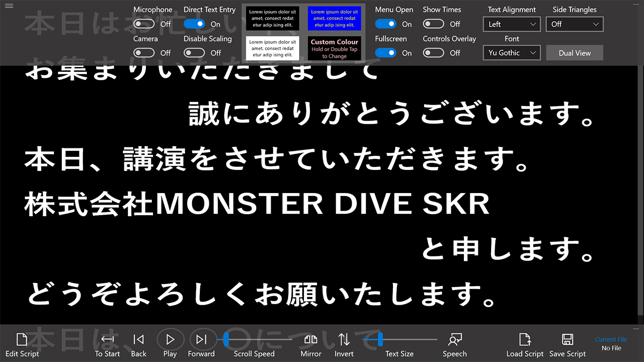The image size is (644, 362).
Task: Click the line 本日、講演をさせていただきます。
Action: [x=277, y=160]
